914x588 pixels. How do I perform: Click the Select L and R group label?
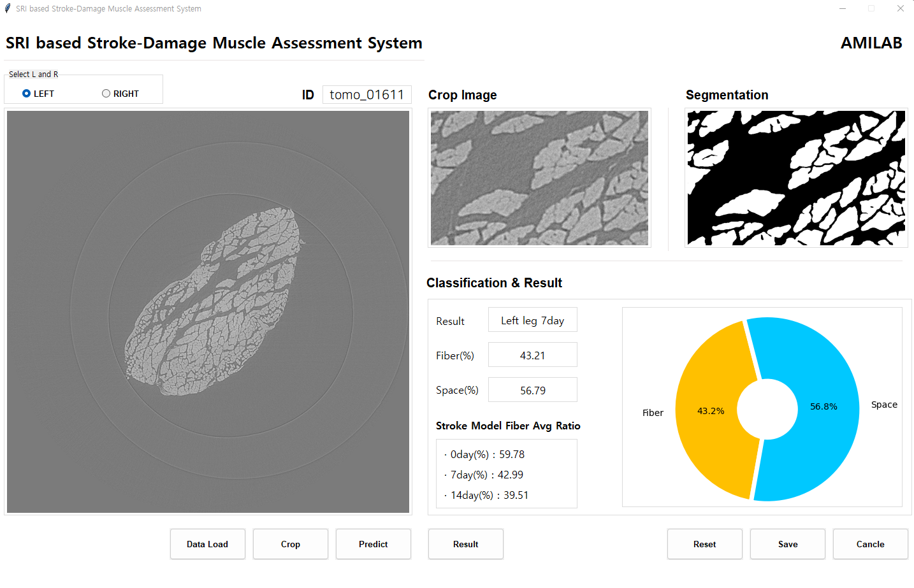point(33,75)
